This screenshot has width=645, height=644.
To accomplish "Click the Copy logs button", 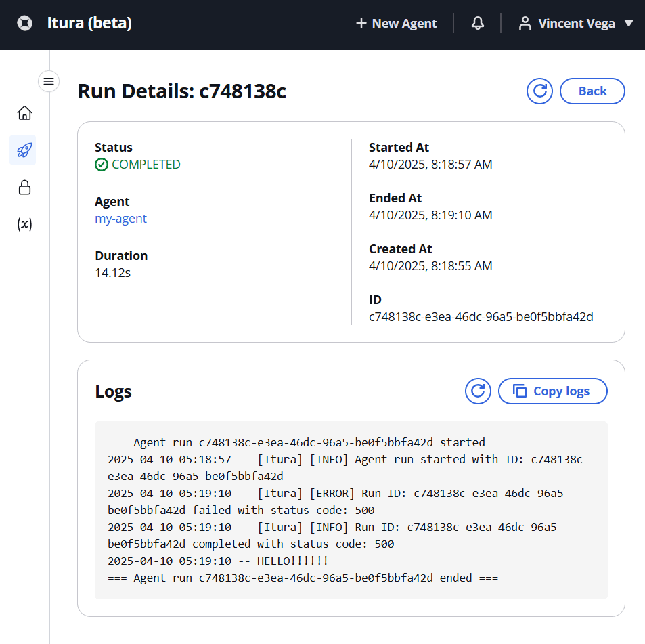I will point(553,391).
